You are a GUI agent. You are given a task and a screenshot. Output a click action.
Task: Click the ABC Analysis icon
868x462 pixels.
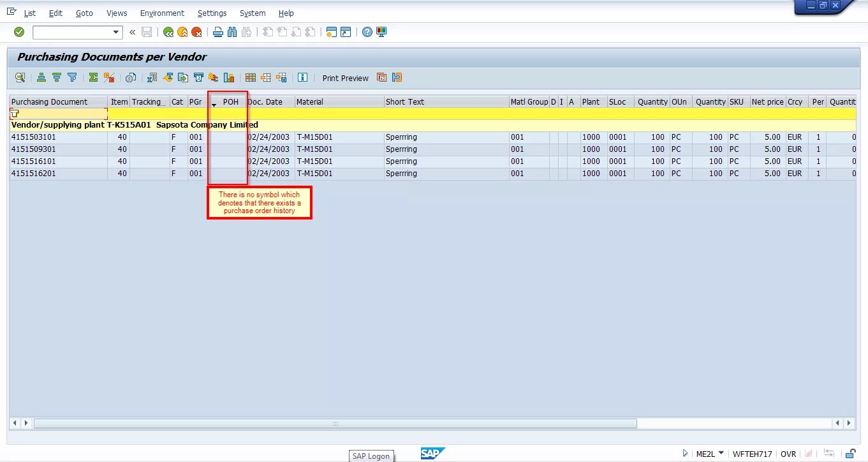pos(214,78)
